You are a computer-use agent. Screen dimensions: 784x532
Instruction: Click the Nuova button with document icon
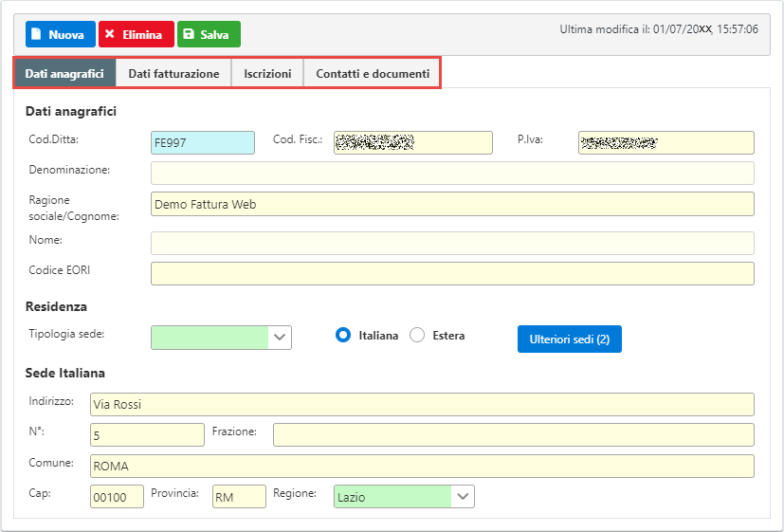pos(60,34)
